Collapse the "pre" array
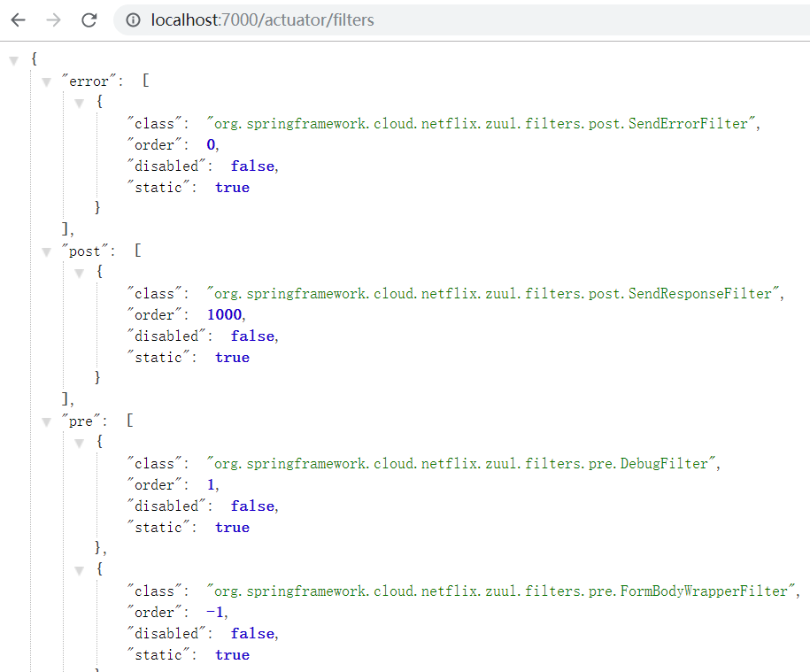810x672 pixels. coord(47,422)
